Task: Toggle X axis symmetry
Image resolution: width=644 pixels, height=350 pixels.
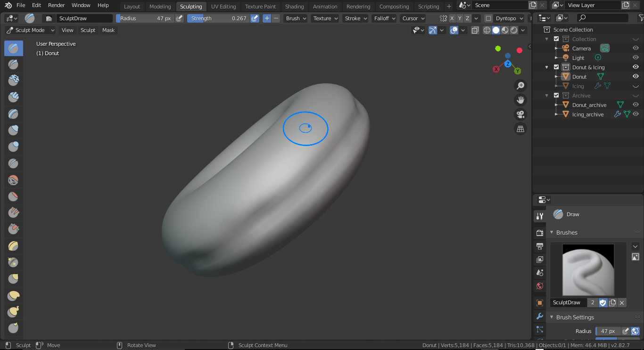Action: point(452,18)
